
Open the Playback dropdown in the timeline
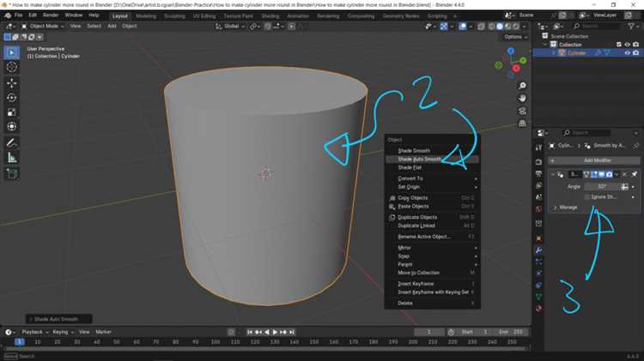pos(35,332)
